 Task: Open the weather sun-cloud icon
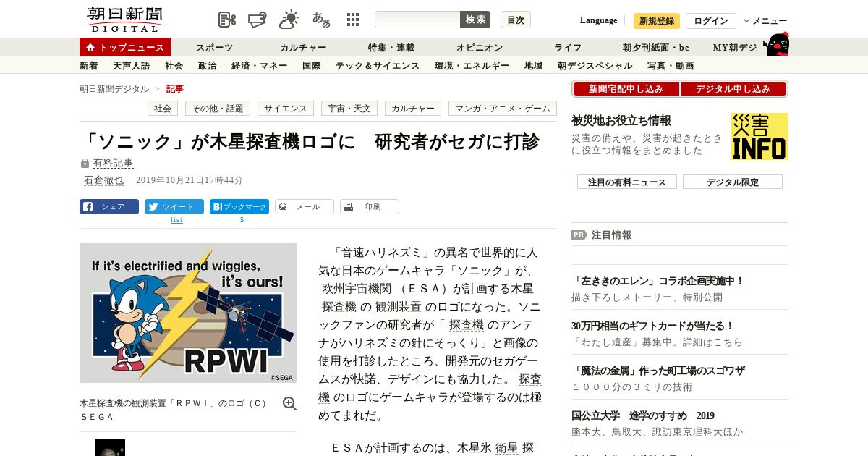[x=289, y=20]
